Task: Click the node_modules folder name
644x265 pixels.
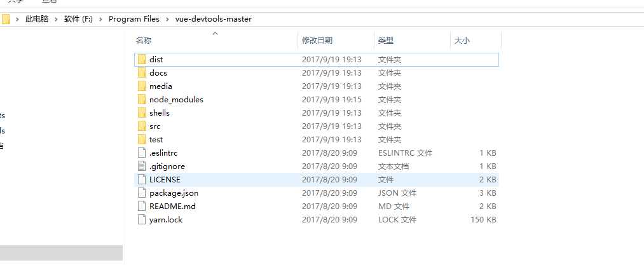Action: [x=176, y=99]
